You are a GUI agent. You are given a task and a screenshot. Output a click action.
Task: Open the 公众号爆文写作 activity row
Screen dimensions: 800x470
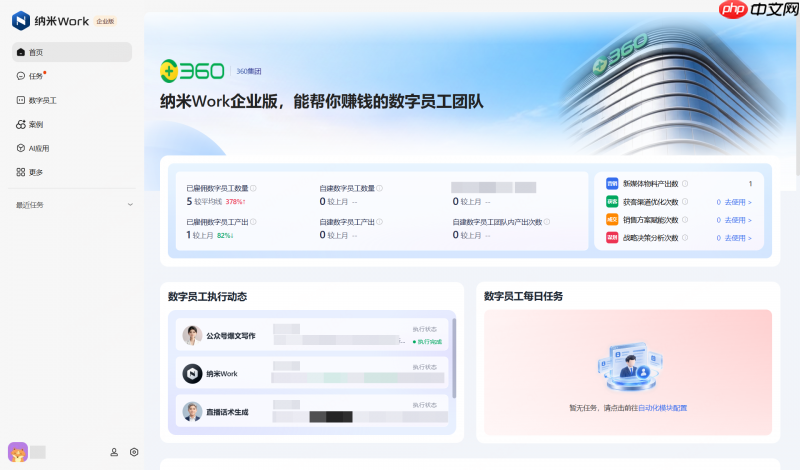point(312,335)
